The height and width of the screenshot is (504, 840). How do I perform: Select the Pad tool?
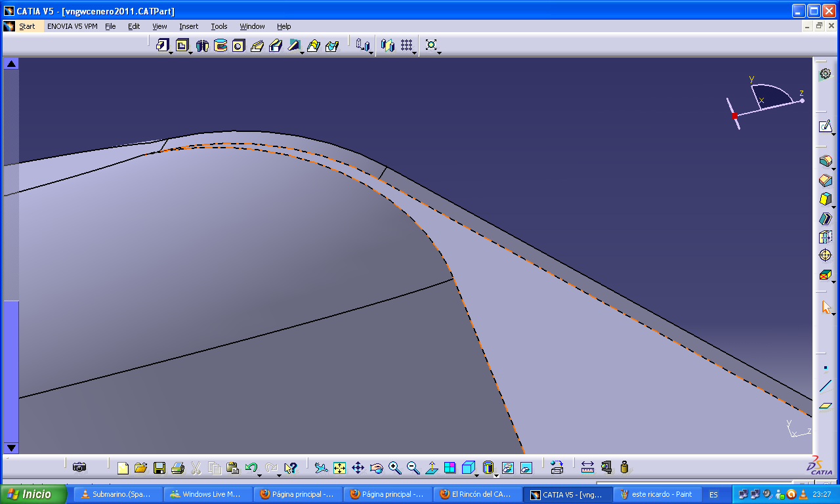[x=162, y=45]
